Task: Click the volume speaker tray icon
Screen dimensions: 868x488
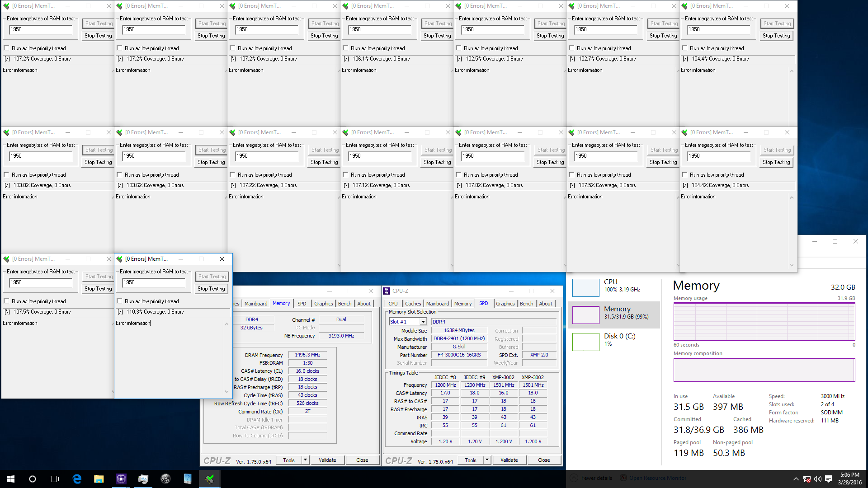Action: pyautogui.click(x=817, y=479)
